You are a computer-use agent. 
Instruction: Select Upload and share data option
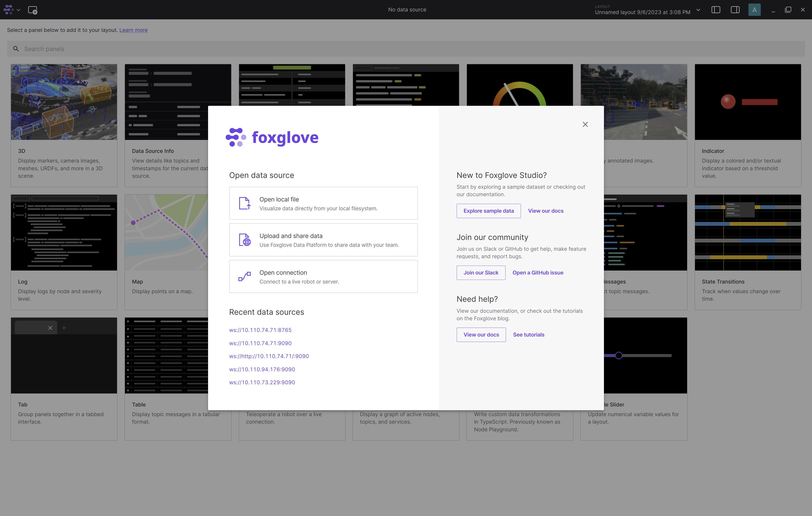(x=323, y=240)
